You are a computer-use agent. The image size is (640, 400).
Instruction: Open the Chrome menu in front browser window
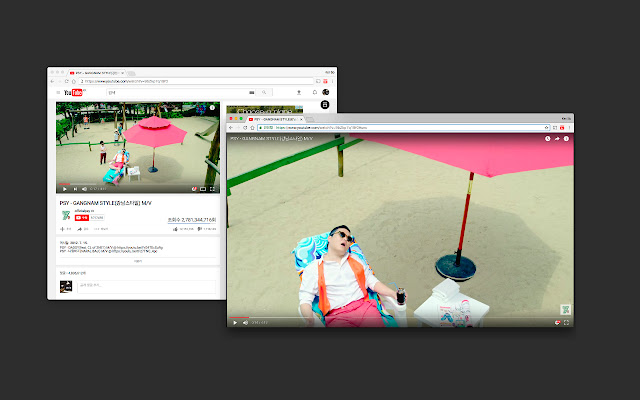coord(569,128)
